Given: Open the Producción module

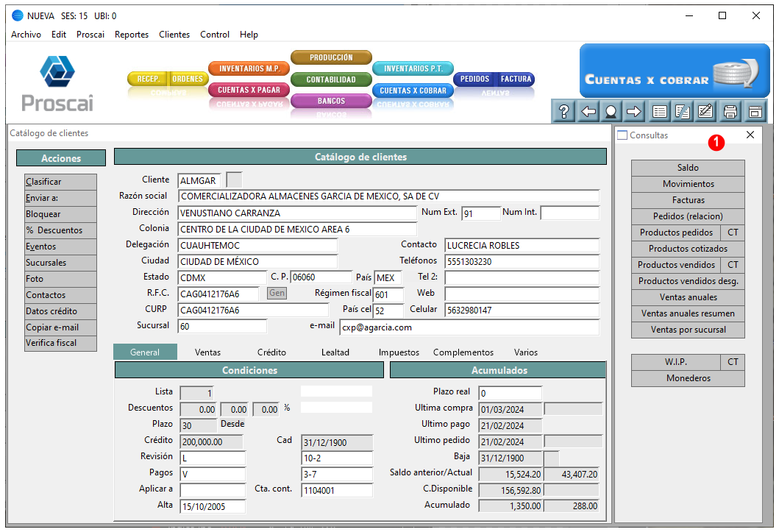Looking at the screenshot, I should (331, 57).
